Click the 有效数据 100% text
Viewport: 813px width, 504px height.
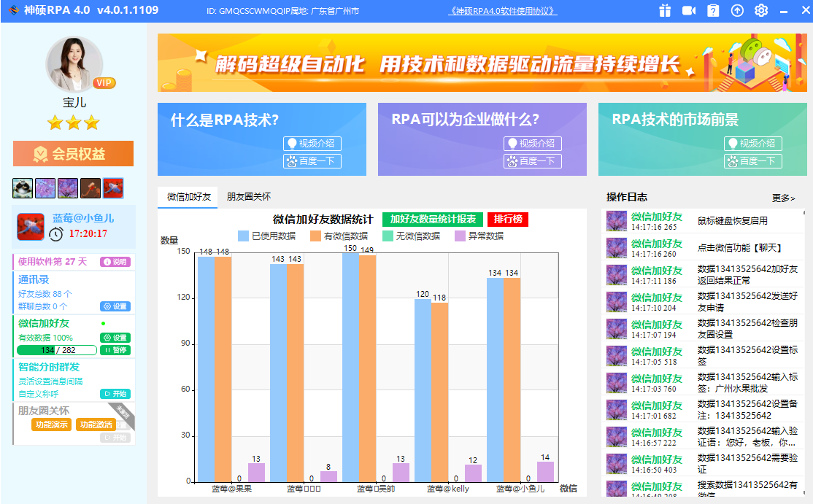coord(46,338)
